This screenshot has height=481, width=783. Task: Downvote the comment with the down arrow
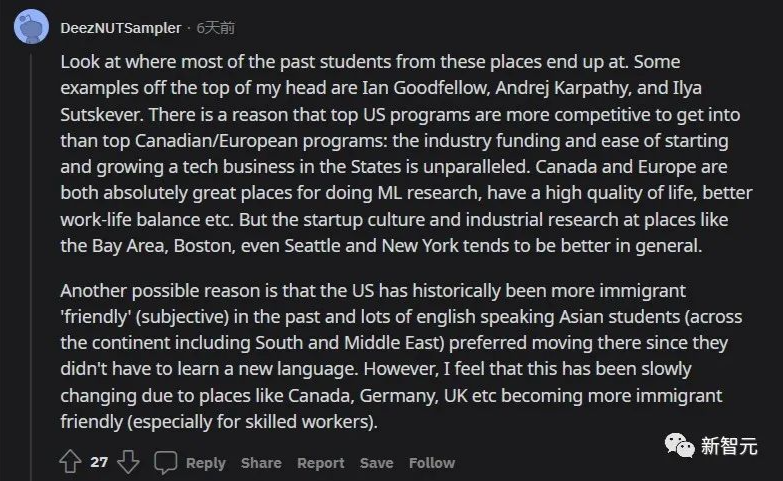[x=128, y=462]
